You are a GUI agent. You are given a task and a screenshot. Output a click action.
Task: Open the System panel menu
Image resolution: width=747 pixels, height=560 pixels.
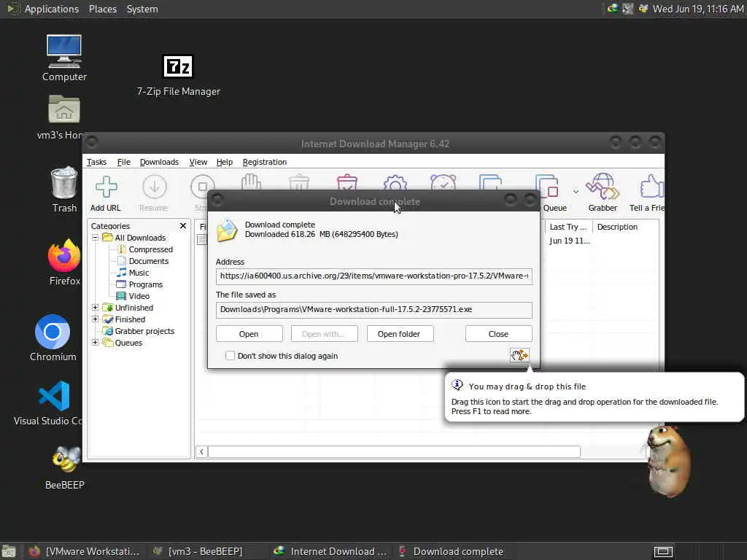[142, 9]
